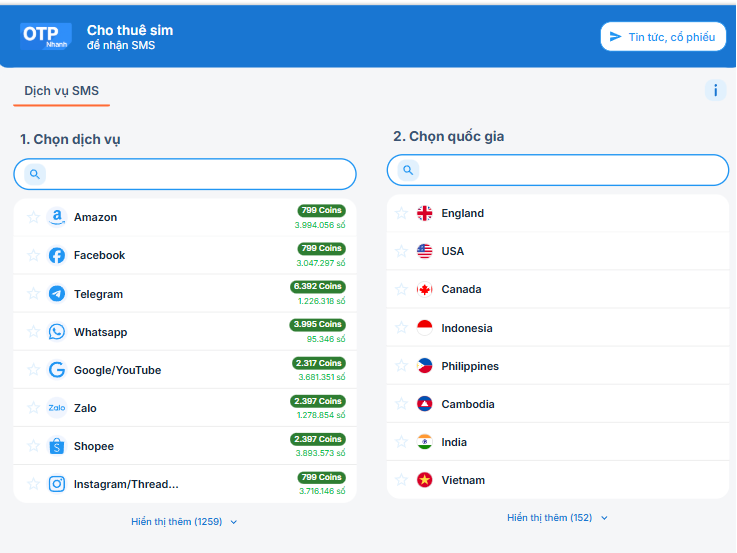This screenshot has height=553, width=737.
Task: Star Facebook as a favorite service
Action: point(33,255)
